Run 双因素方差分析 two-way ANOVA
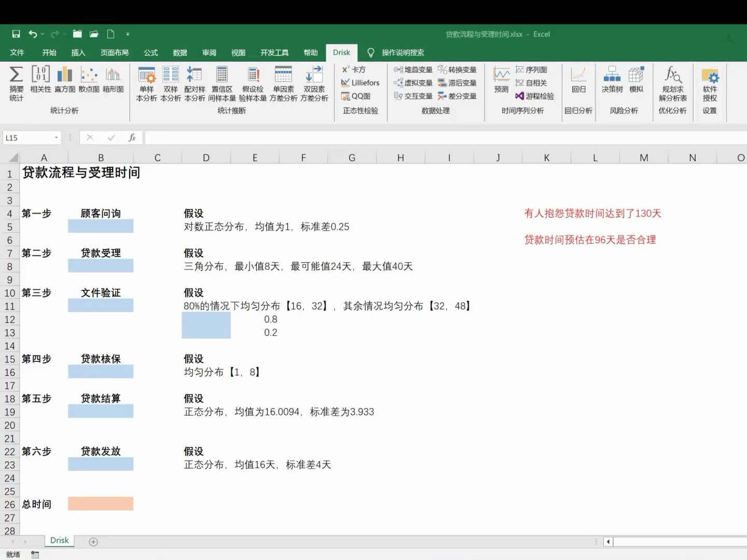Viewport: 747px width, 560px height. coord(314,83)
